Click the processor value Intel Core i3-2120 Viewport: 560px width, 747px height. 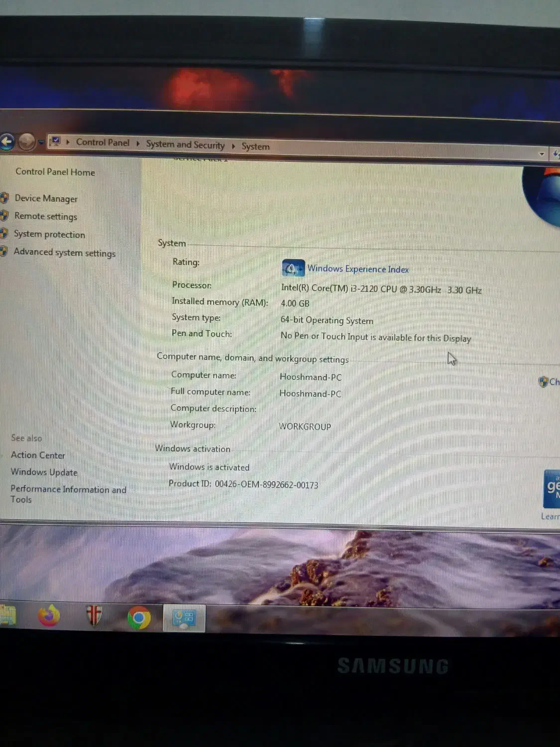[381, 289]
